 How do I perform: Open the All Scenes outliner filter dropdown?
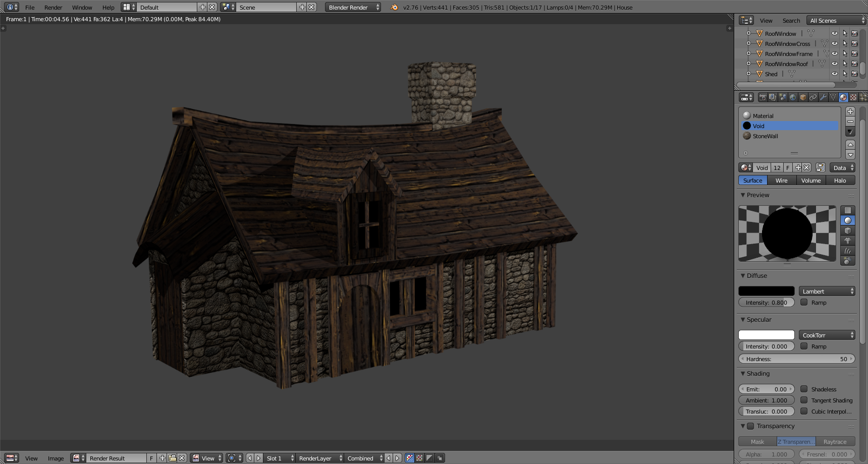(x=836, y=20)
